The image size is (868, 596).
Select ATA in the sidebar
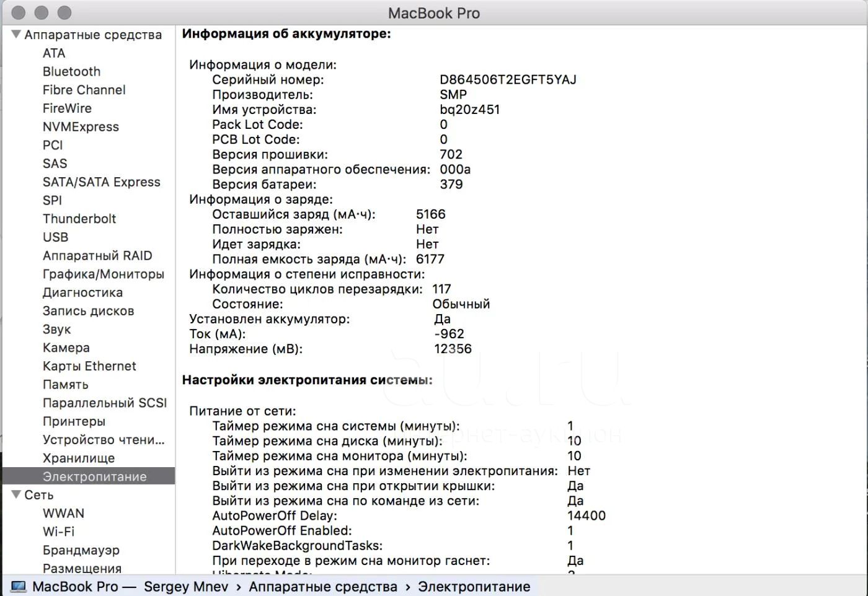pyautogui.click(x=54, y=53)
